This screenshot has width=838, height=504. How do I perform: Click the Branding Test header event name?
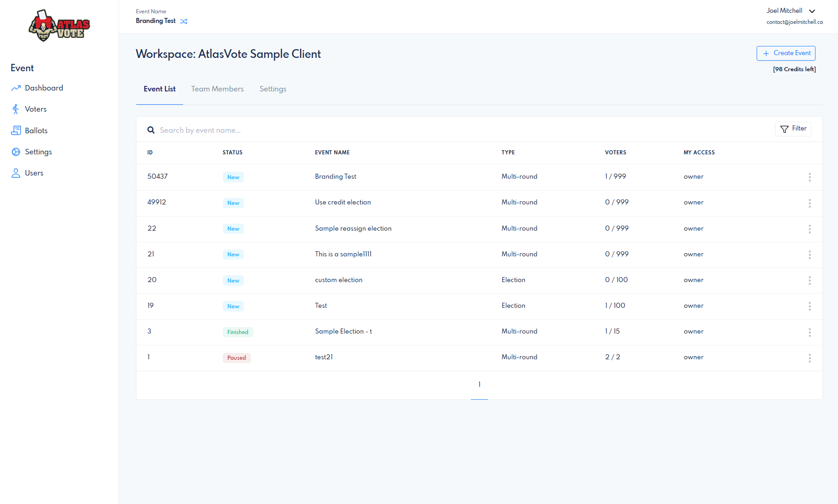coord(156,21)
